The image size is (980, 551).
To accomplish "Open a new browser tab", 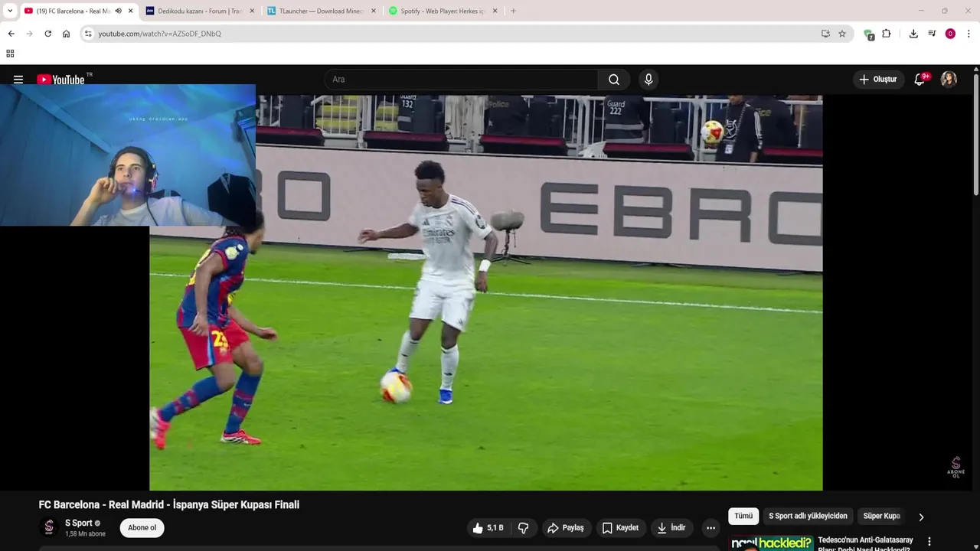I will tap(513, 11).
